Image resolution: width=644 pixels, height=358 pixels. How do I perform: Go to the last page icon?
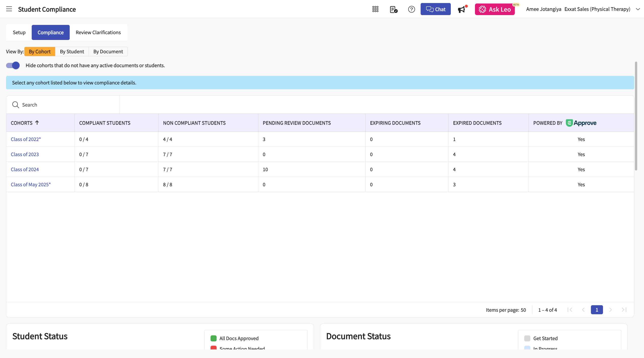click(x=624, y=310)
